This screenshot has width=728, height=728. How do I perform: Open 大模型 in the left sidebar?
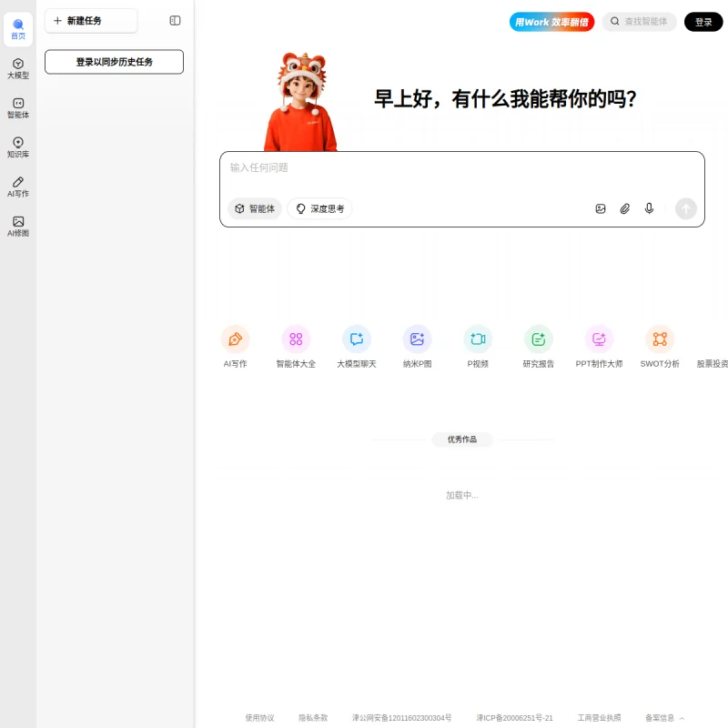(18, 69)
